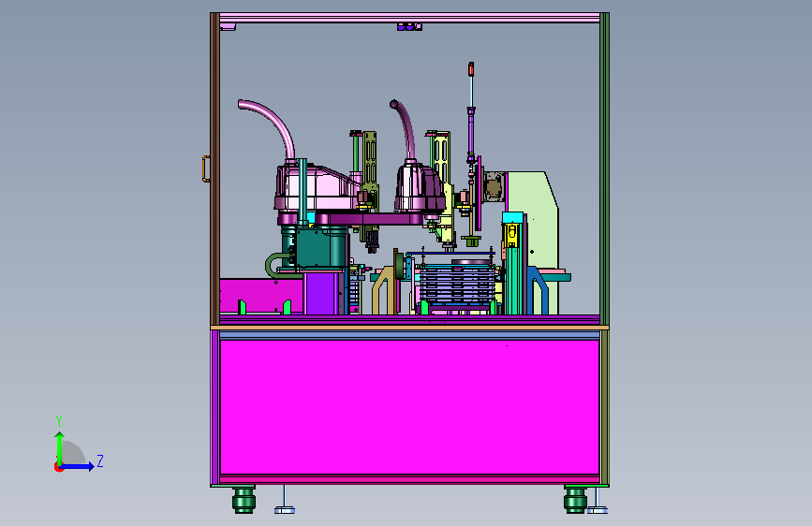Select the large magenta lower cabinet panel
The width and height of the screenshot is (812, 526).
(409, 407)
